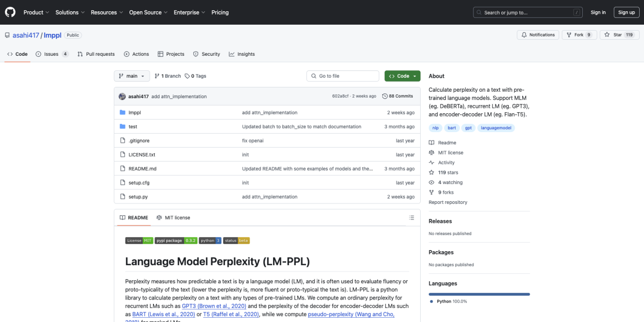Click the Python language percentage bar
The height and width of the screenshot is (322, 644).
(479, 294)
